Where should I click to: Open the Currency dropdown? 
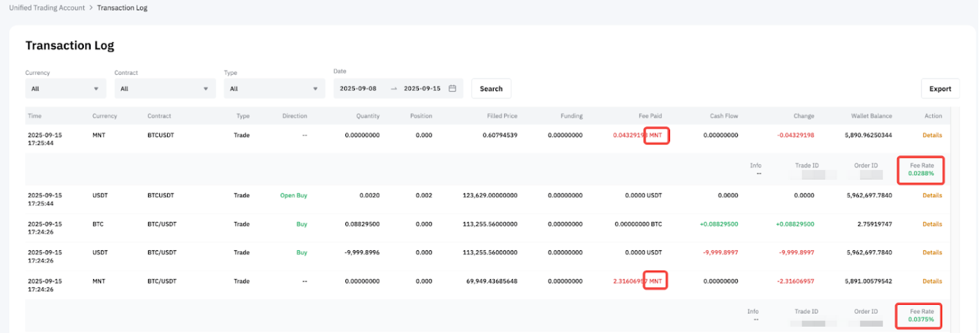[x=65, y=89]
